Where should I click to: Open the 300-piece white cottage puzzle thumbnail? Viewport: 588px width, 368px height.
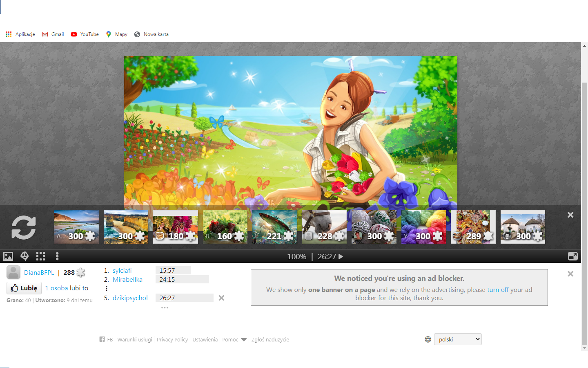523,227
